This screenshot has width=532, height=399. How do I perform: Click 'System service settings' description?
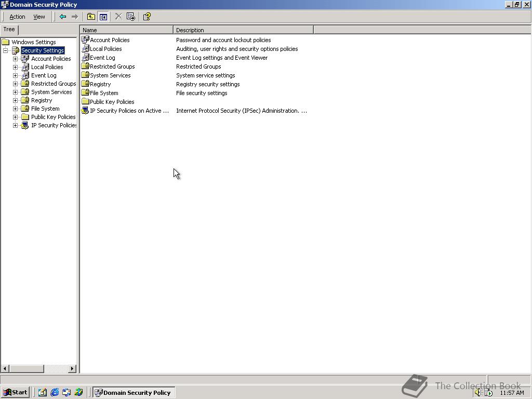click(x=205, y=75)
